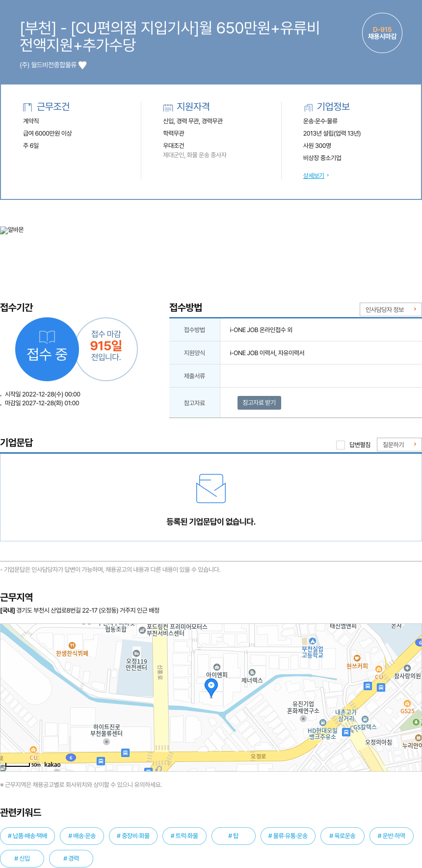This screenshot has width=422, height=868.
Task: Click the 오정119안전센터 marker on map
Action: pyautogui.click(x=136, y=653)
